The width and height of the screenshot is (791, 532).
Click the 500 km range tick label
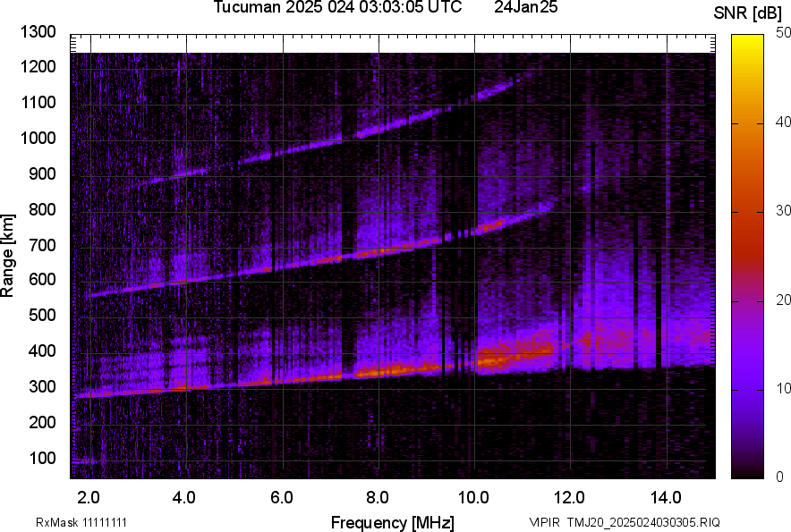pyautogui.click(x=41, y=316)
